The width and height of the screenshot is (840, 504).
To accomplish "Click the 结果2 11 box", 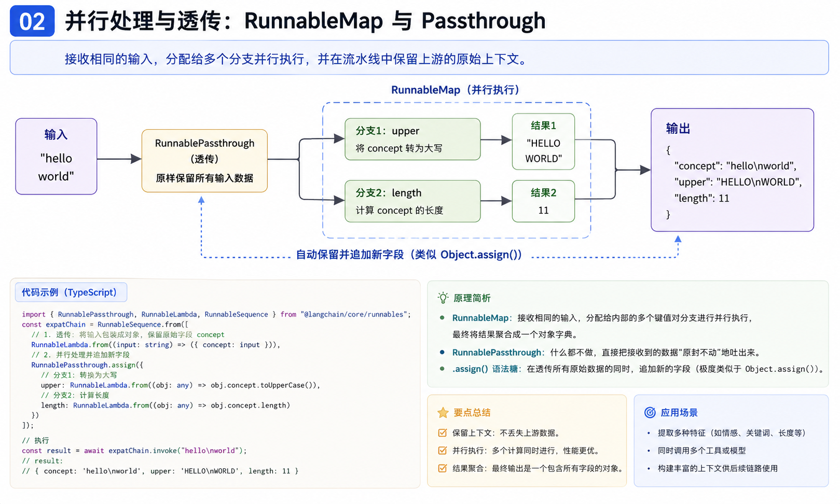I will (x=543, y=201).
